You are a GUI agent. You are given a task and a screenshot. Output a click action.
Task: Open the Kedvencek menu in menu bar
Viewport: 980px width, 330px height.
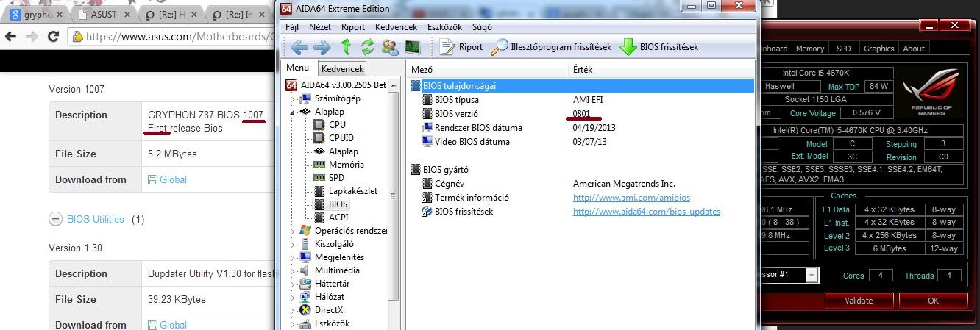(397, 26)
